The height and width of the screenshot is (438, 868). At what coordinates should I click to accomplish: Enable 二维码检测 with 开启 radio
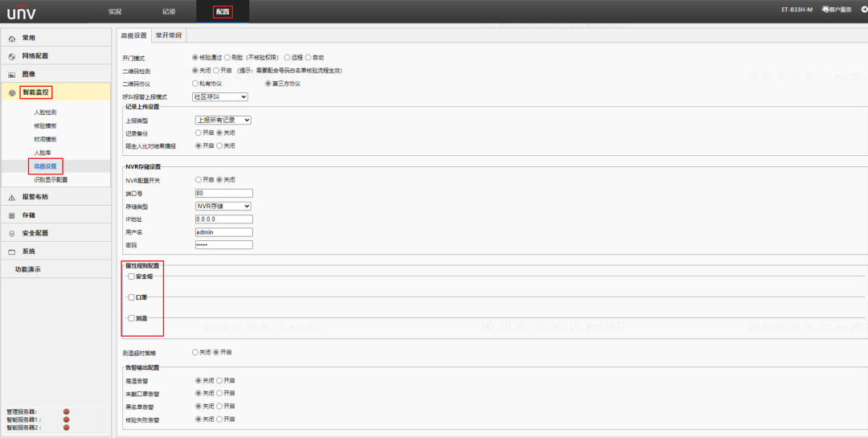(216, 71)
